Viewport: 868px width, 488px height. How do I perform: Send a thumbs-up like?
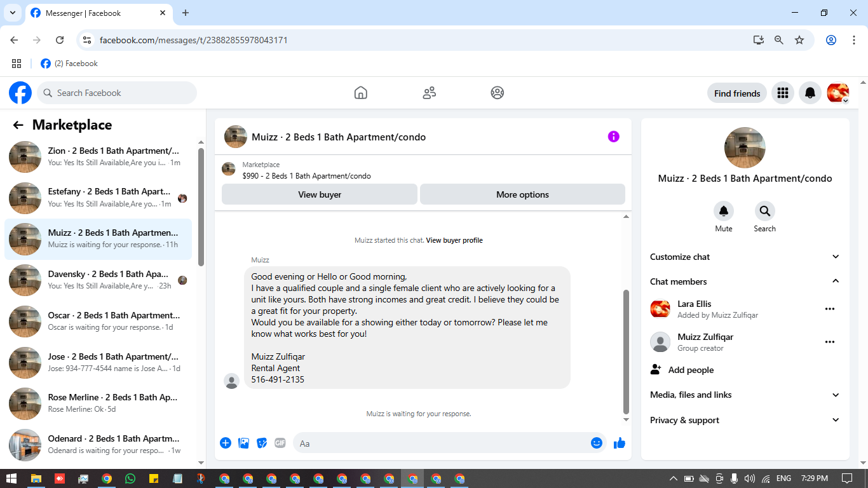coord(620,443)
